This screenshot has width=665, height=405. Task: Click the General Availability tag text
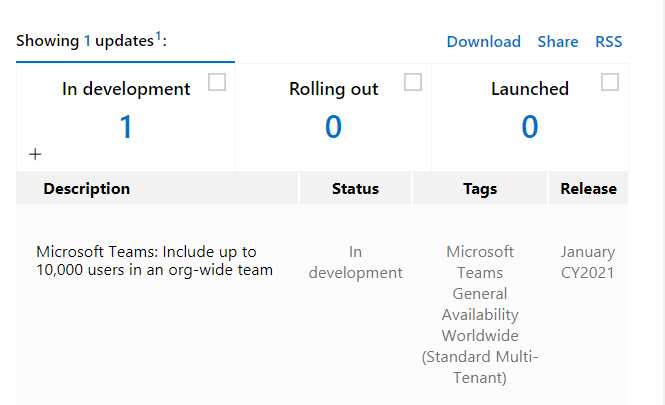[480, 304]
